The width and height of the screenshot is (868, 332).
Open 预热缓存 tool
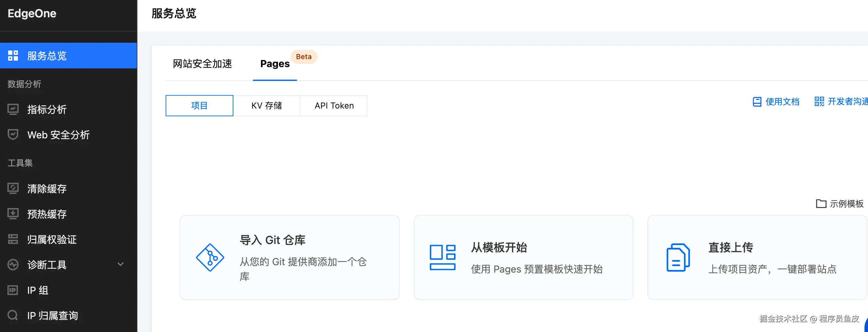(68, 214)
